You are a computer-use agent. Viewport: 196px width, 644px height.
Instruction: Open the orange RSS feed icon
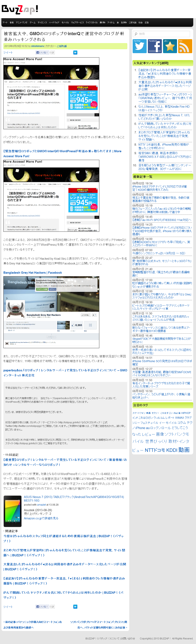tap(185, 46)
